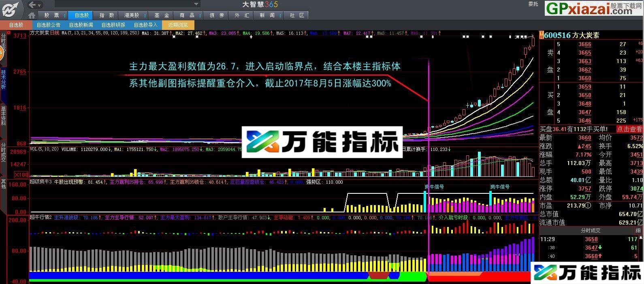Select the red 自选股 sub-tab
The height and width of the screenshot is (284, 644).
click(x=16, y=25)
